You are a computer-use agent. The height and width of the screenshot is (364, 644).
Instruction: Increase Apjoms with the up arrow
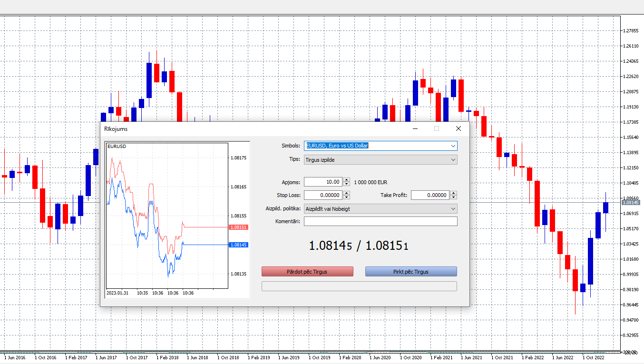[346, 179]
